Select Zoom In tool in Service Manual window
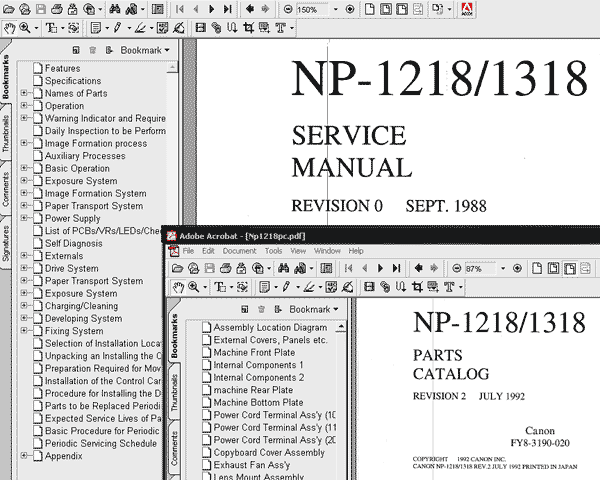Screen dimensions: 600x480 coord(25,28)
